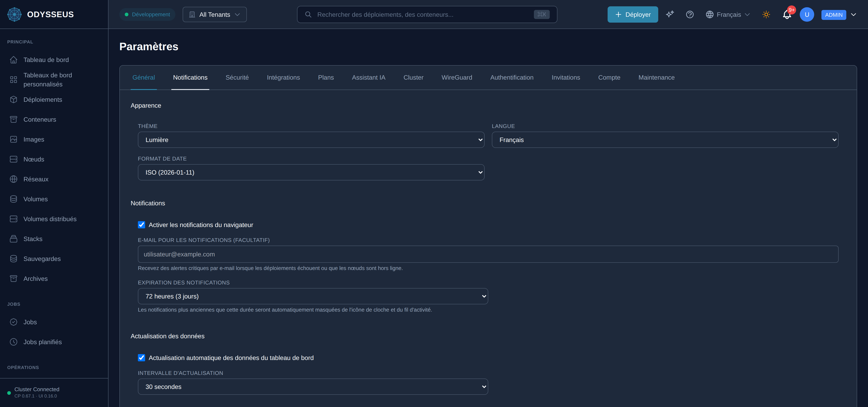Click the Sauvegardes sidebar icon

point(14,258)
